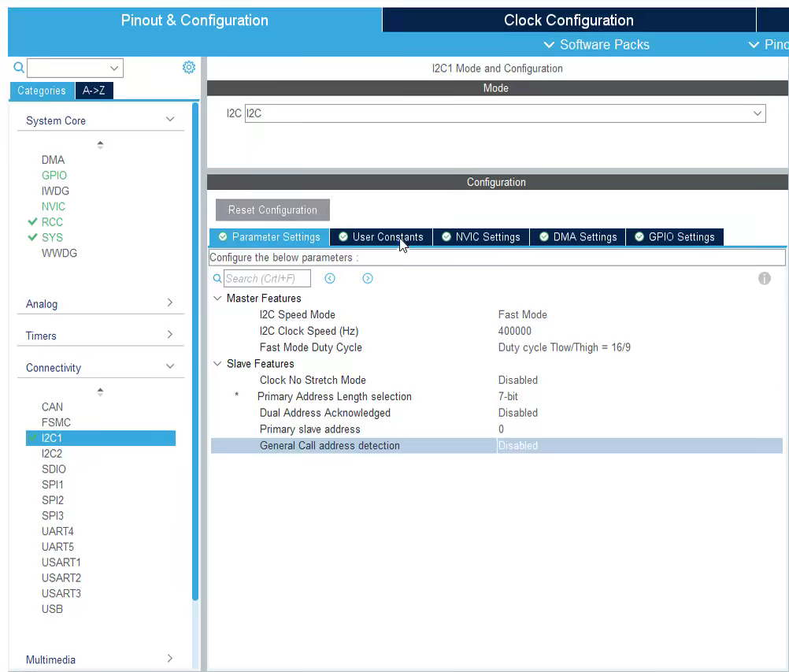Click Dual Address Acknowledged Disabled value
The width and height of the screenshot is (789, 672).
coord(518,413)
